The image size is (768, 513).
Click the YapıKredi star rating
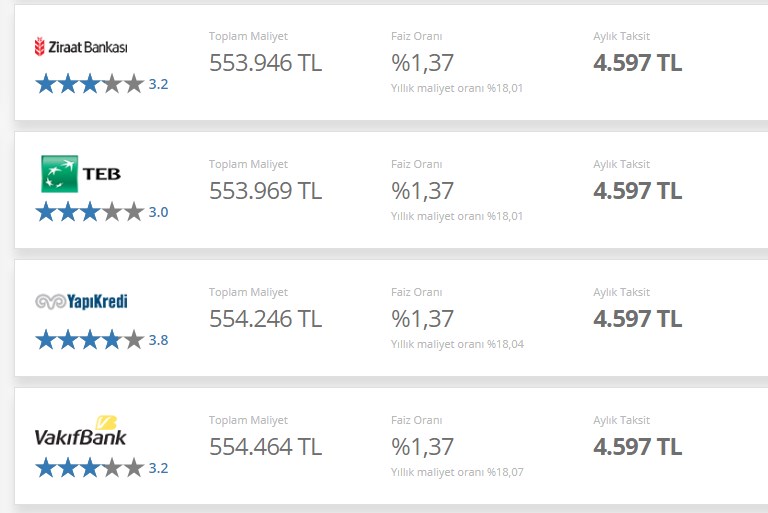click(90, 340)
